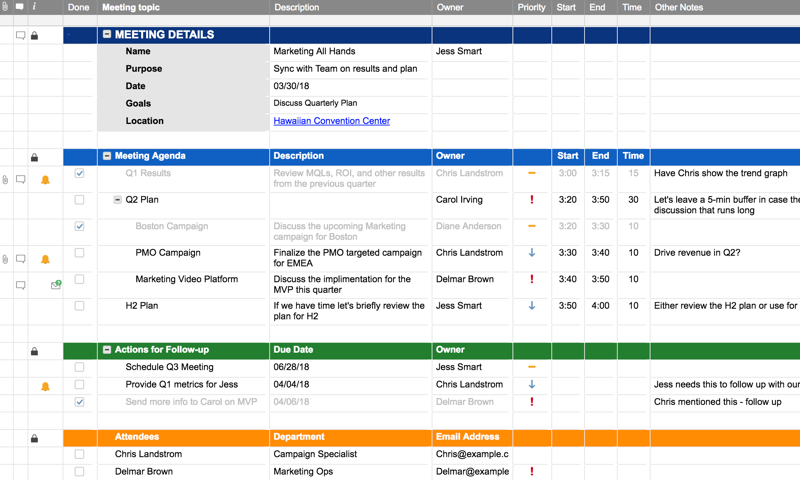Image resolution: width=800 pixels, height=480 pixels.
Task: Click the attachment paperclip on Q1 Results row
Action: click(5, 180)
